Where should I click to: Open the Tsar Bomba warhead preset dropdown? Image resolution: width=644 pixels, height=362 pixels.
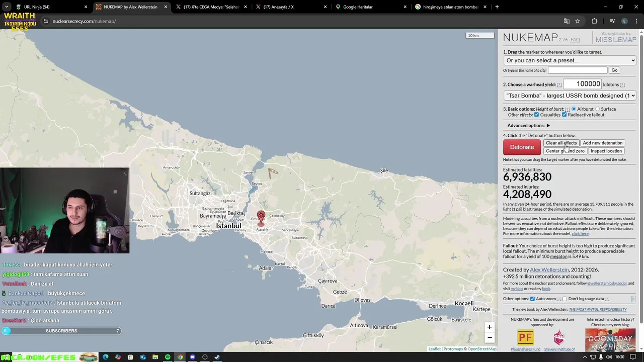click(x=570, y=96)
